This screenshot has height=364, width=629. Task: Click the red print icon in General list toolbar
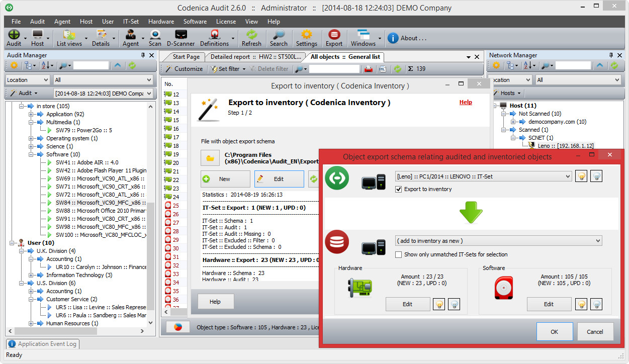pyautogui.click(x=369, y=69)
